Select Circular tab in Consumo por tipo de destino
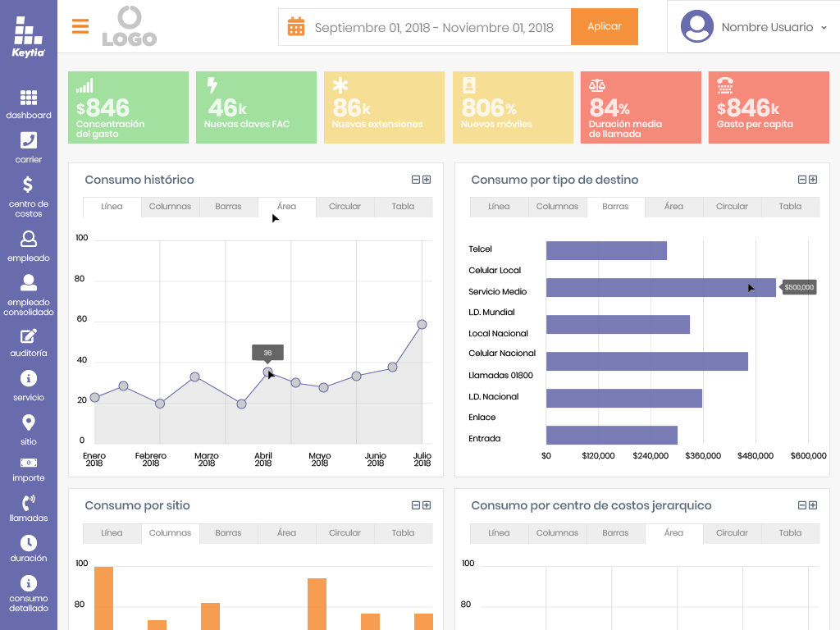Screen dimensions: 840x630 (733, 207)
